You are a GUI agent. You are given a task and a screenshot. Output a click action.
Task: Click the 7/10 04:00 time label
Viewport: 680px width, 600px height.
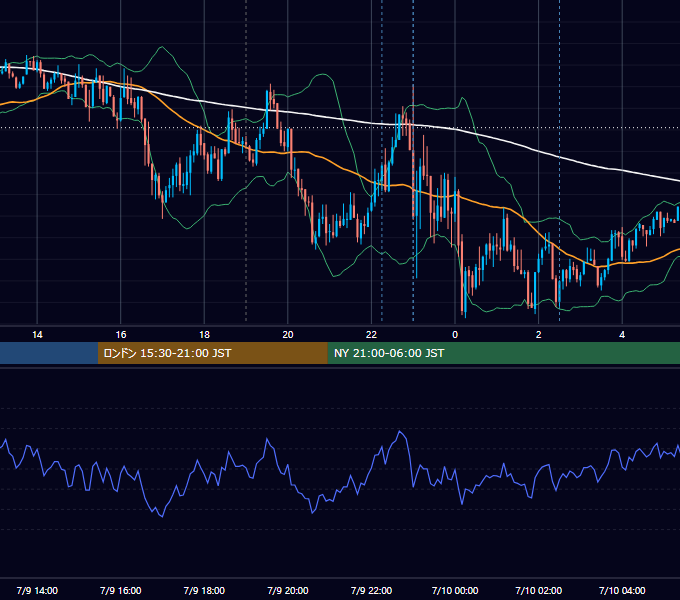click(622, 590)
